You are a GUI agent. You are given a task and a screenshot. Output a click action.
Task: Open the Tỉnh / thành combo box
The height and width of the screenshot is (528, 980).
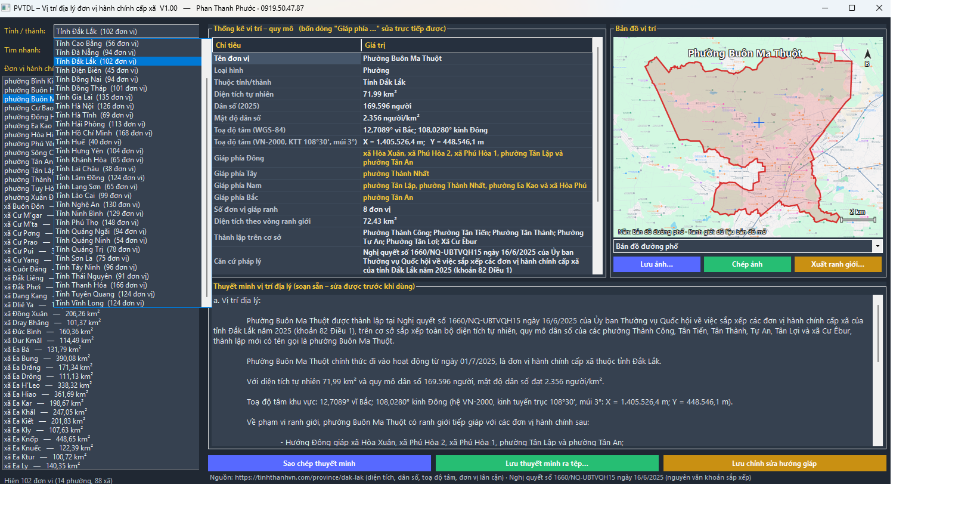point(126,32)
